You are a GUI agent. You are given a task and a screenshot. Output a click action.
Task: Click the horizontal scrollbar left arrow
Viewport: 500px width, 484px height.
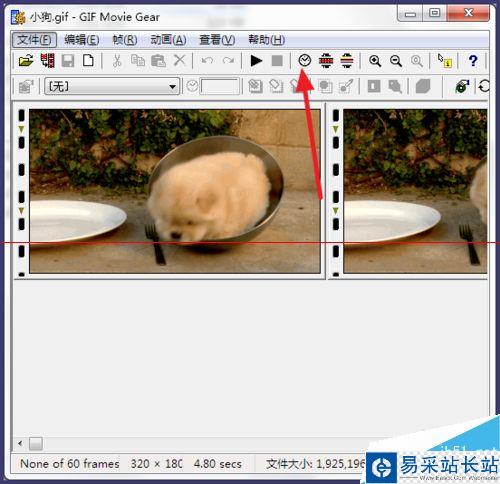21,443
